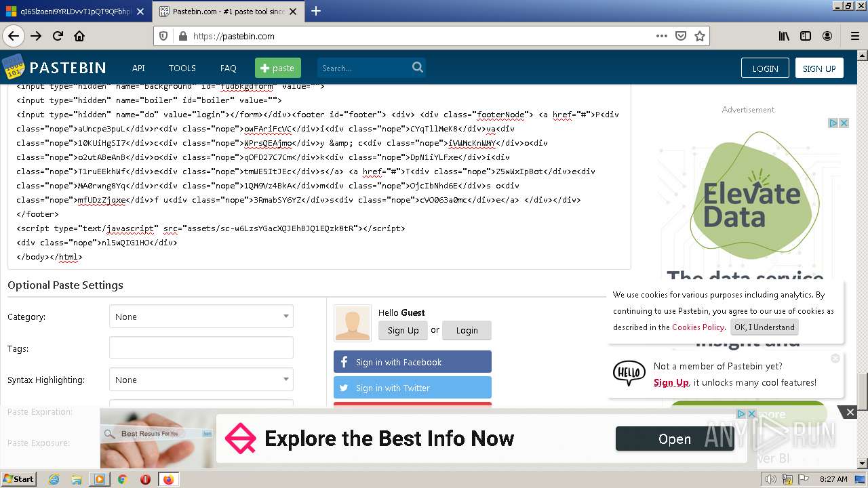
Task: Open Opera from the taskbar
Action: (145, 479)
